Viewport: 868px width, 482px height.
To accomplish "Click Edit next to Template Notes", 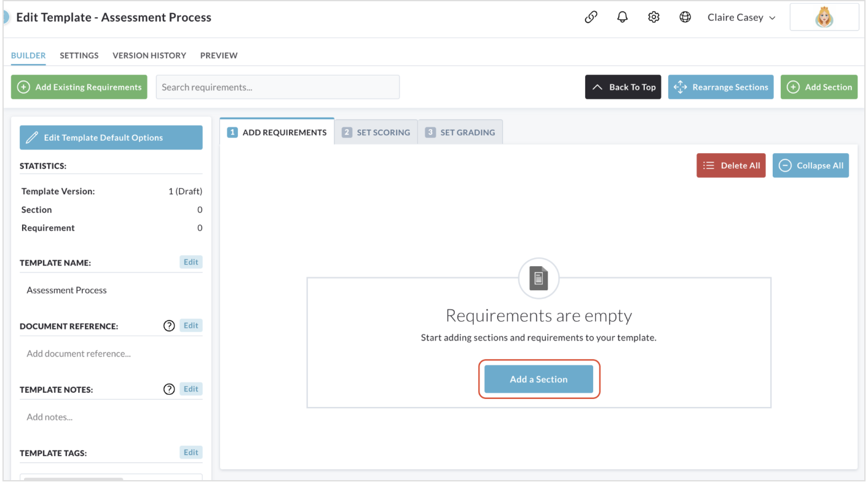I will click(x=191, y=389).
